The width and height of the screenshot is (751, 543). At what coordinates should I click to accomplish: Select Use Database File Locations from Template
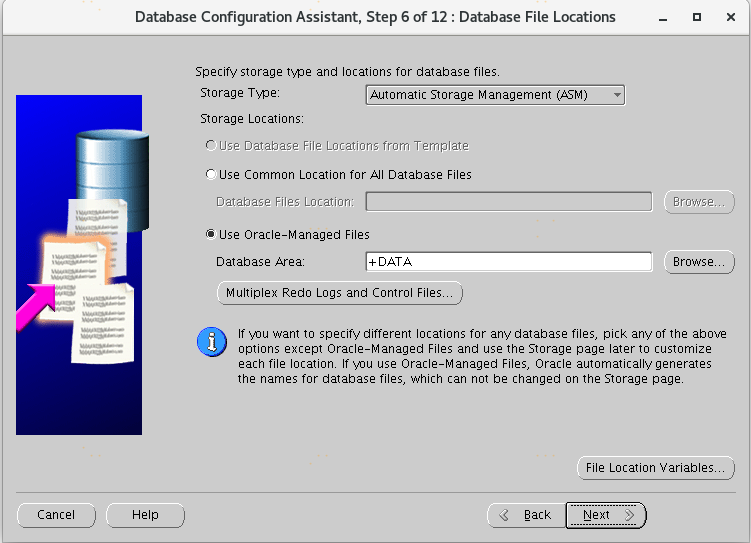tap(210, 146)
